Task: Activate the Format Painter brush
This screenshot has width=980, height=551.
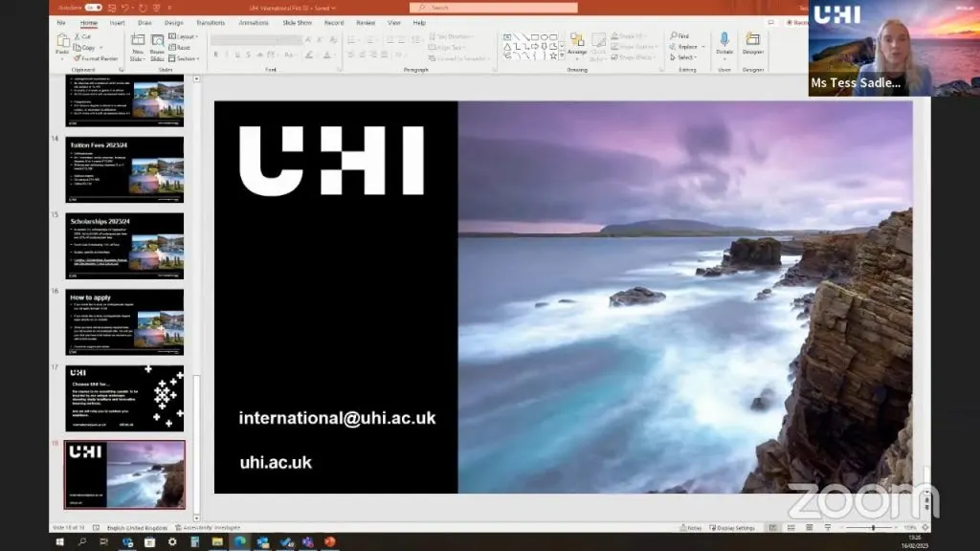Action: (96, 58)
